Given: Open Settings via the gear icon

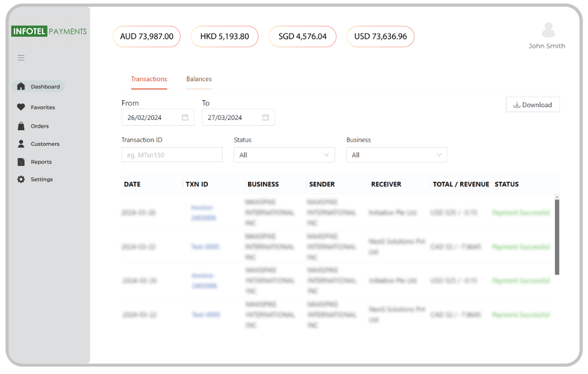Looking at the screenshot, I should click(x=21, y=180).
